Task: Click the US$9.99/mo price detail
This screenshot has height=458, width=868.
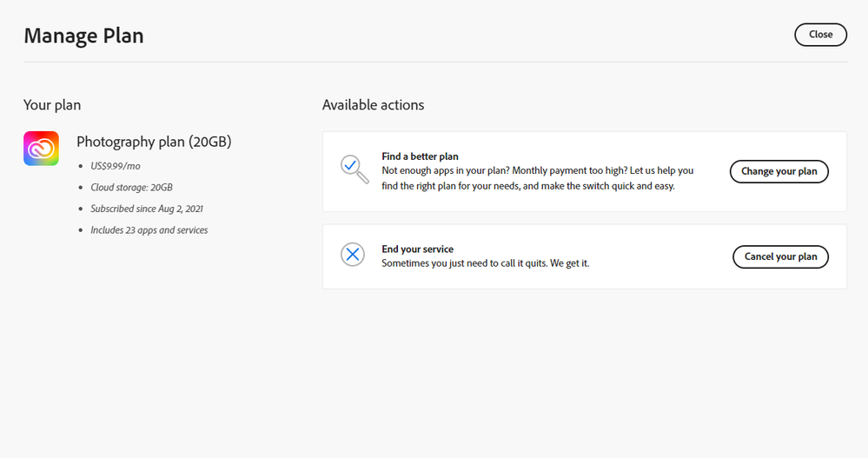Action: (116, 165)
